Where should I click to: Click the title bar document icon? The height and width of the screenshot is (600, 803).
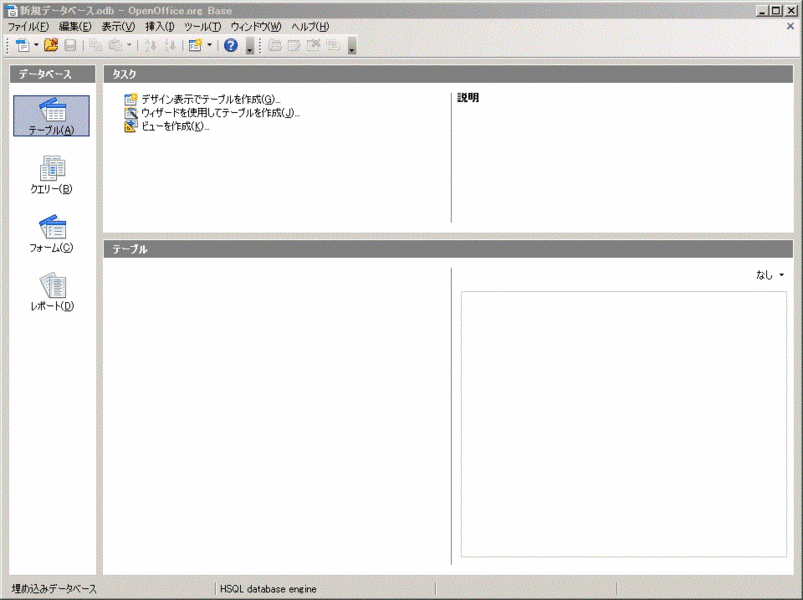pos(11,11)
